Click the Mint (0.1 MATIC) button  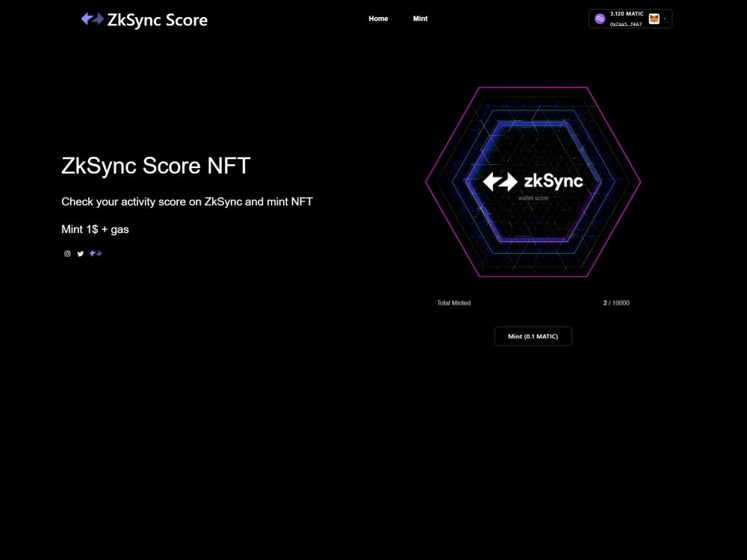533,336
